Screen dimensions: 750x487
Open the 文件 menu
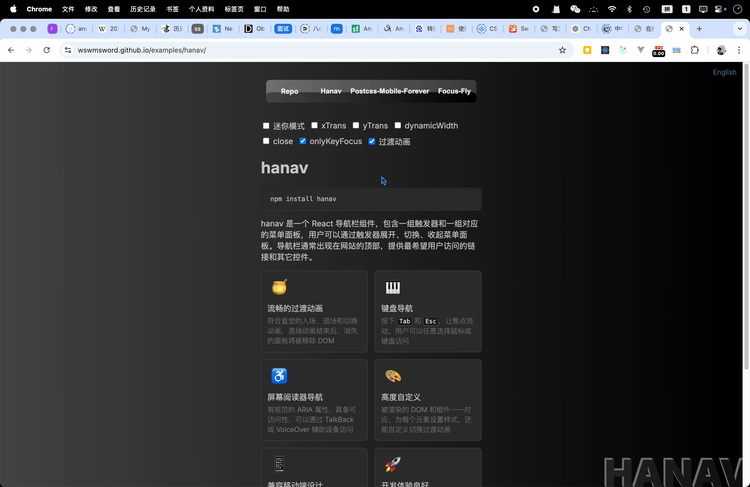pyautogui.click(x=68, y=9)
